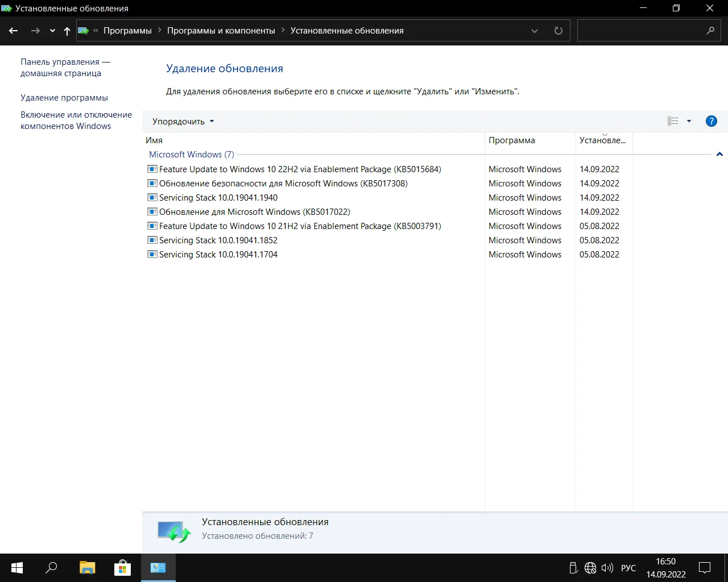The width and height of the screenshot is (728, 582).
Task: Open Включение или отключение компонентов Windows
Action: 76,120
